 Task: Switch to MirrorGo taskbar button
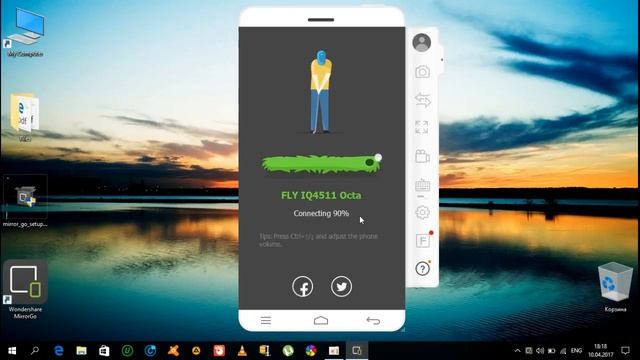coord(357,351)
